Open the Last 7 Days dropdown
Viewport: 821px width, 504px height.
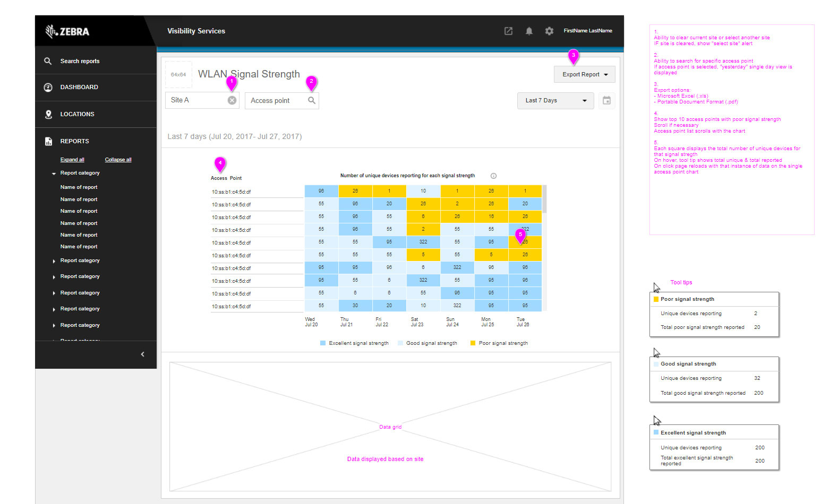click(555, 100)
